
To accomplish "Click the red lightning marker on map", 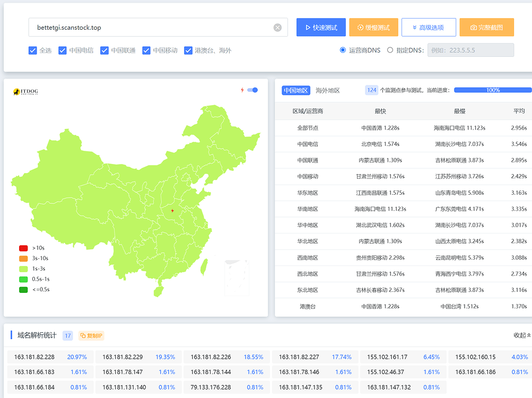I will (172, 211).
